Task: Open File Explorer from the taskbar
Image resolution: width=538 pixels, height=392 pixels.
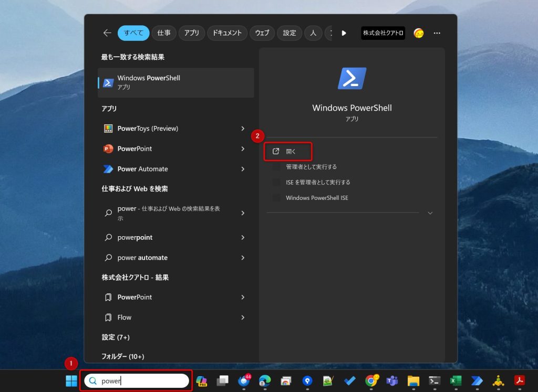Action: pyautogui.click(x=413, y=380)
